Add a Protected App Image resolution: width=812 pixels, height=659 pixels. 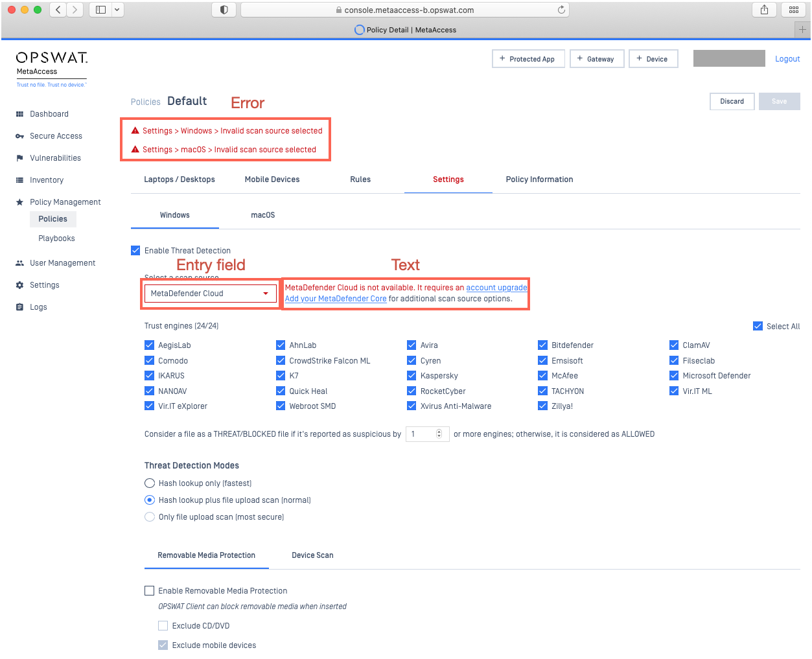tap(528, 59)
